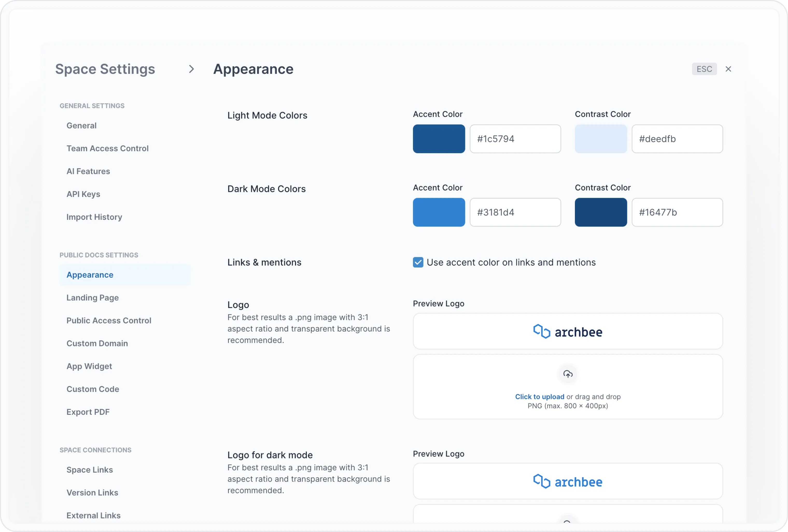Click the breadcrumb chevron after Space Settings
This screenshot has height=532, width=788.
pos(192,69)
